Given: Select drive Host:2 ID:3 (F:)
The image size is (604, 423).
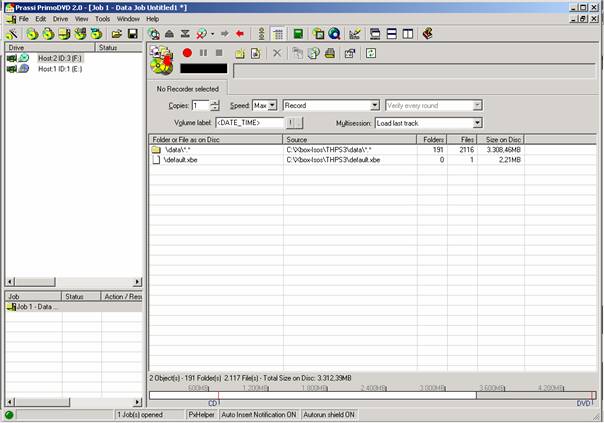Looking at the screenshot, I should coord(59,59).
